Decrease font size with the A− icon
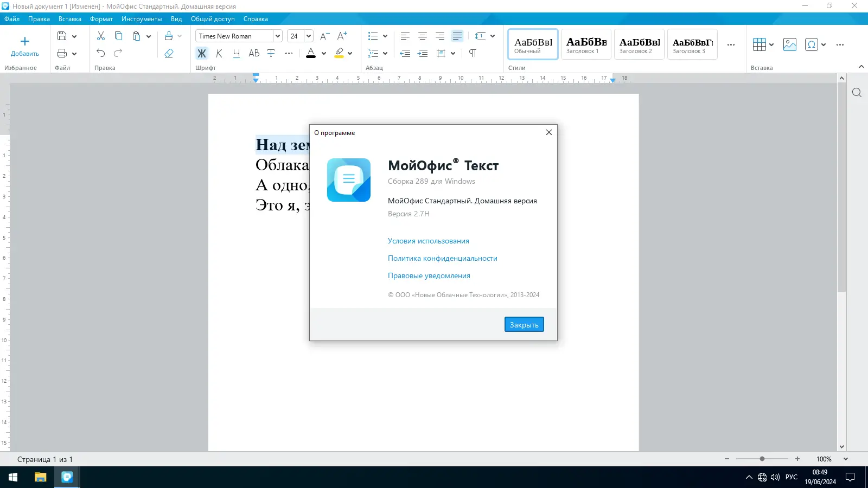Viewport: 868px width, 488px height. [x=324, y=36]
